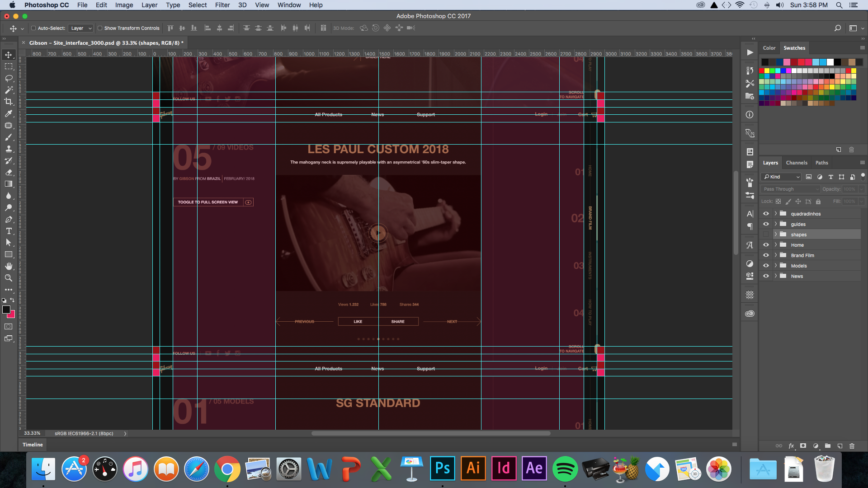The image size is (868, 488).
Task: Click the Play actions panel icon
Action: click(x=750, y=52)
